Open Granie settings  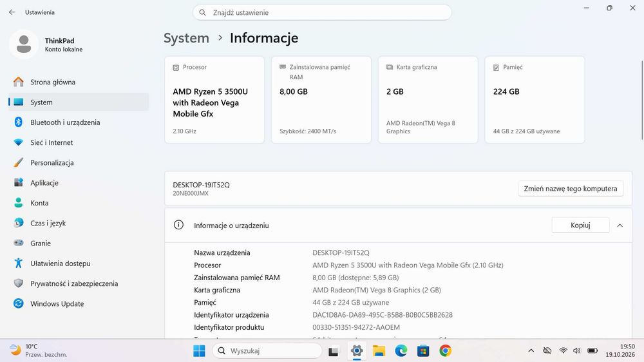(x=79, y=243)
